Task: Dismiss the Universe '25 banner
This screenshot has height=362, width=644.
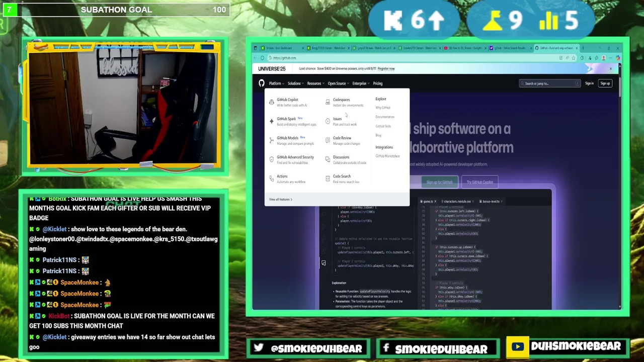Action: (610, 69)
